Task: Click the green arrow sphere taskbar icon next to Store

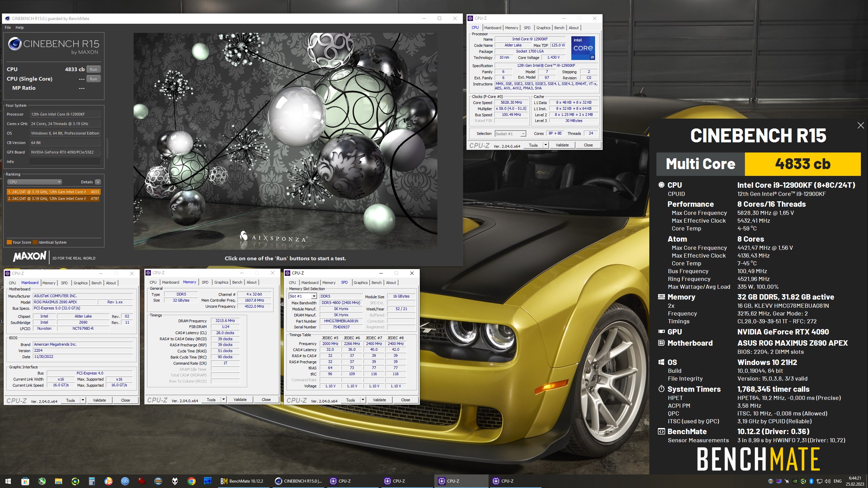Action: [x=42, y=481]
